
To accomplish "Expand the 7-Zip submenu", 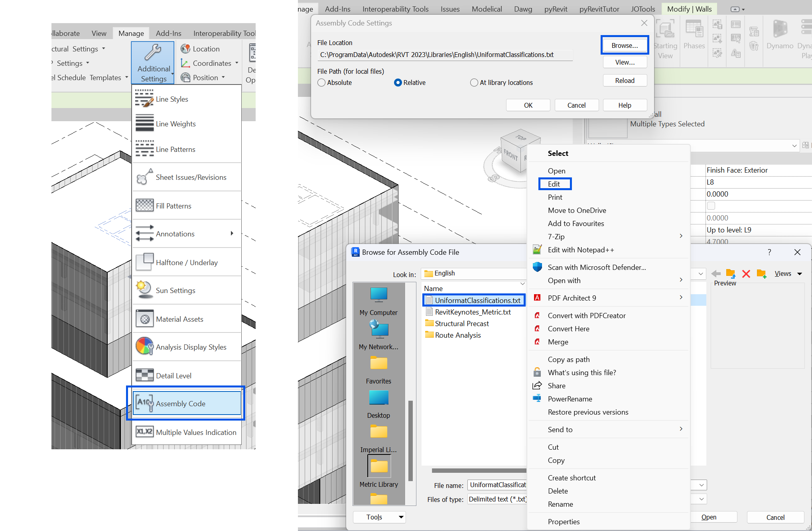I will (681, 236).
